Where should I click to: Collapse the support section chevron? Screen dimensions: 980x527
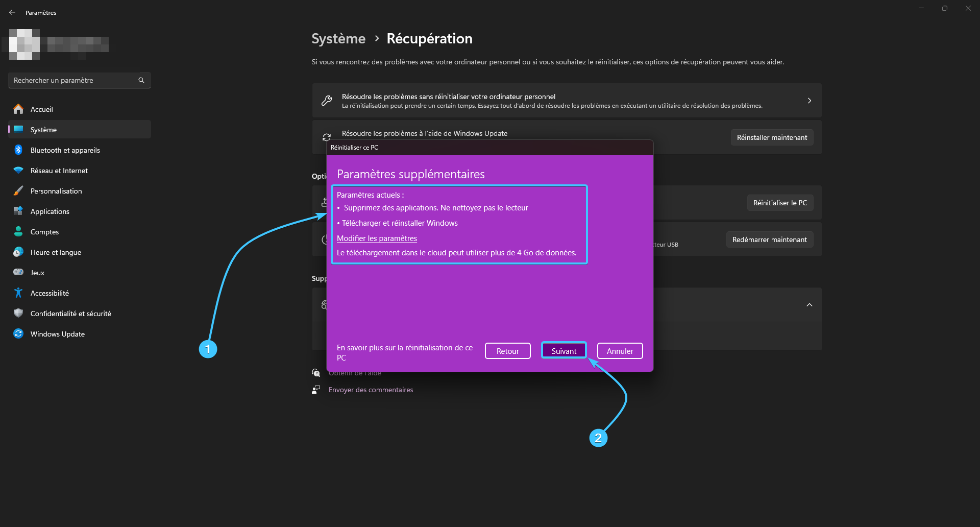[x=810, y=305]
